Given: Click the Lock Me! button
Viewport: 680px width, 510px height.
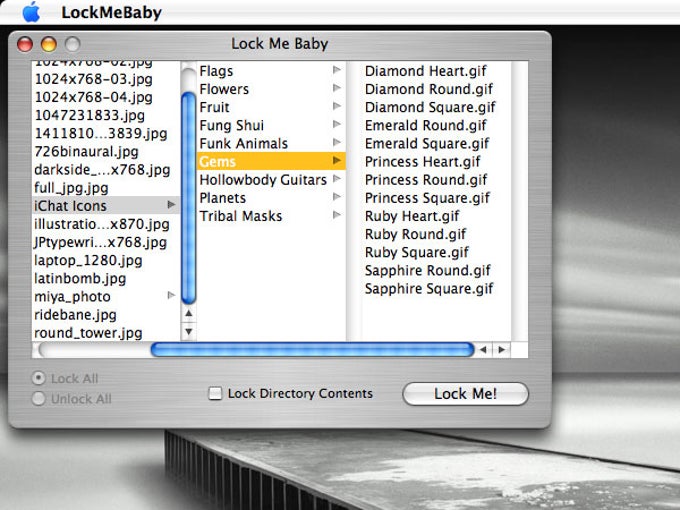Looking at the screenshot, I should (465, 394).
